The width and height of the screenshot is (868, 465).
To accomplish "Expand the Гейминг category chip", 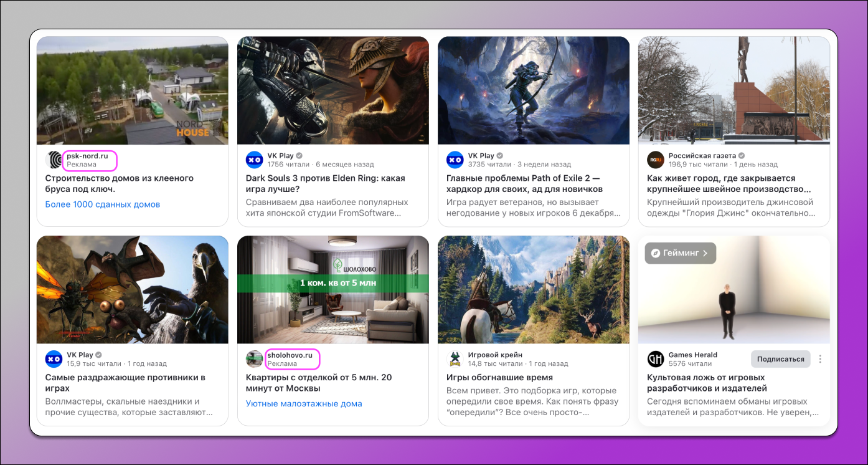I will tap(680, 253).
